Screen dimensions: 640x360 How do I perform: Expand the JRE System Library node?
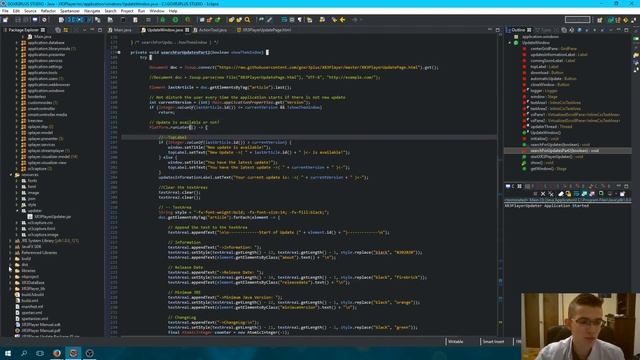tap(11, 240)
